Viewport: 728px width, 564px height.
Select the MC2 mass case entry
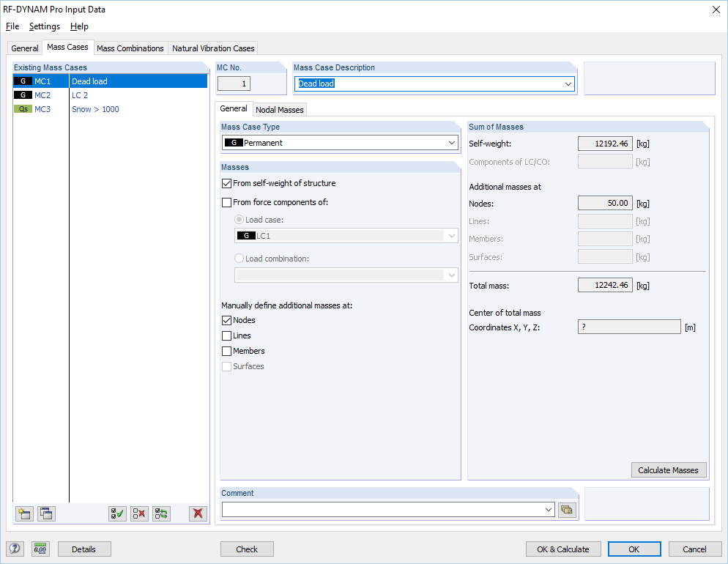point(110,95)
